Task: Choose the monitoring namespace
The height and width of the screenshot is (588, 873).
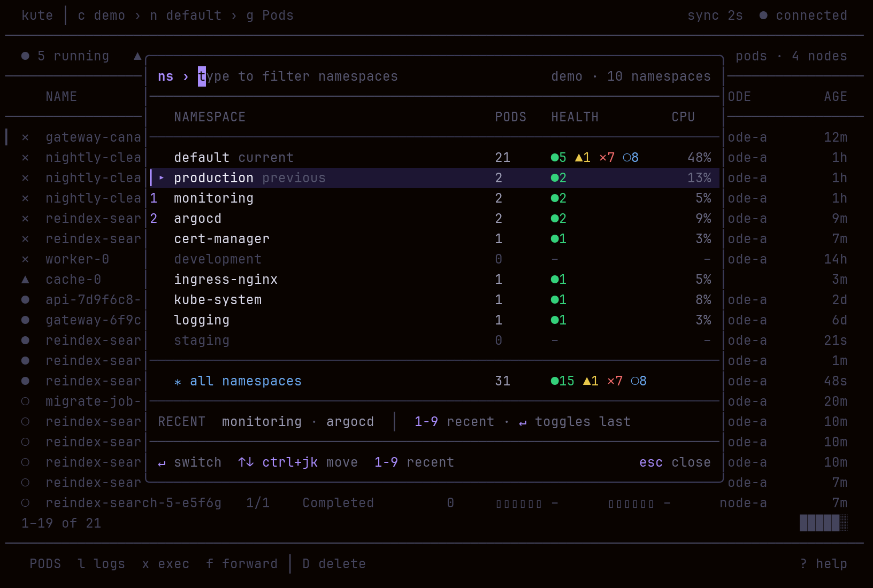Action: click(x=434, y=198)
